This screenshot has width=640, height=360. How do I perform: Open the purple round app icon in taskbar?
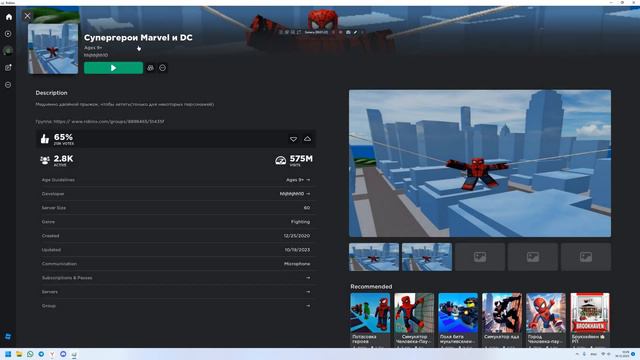(x=63, y=354)
